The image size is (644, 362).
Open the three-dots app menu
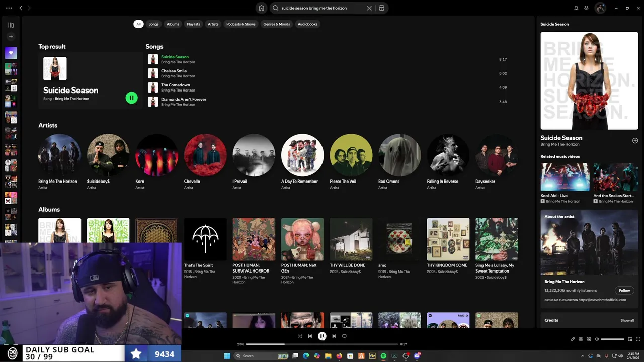(9, 8)
